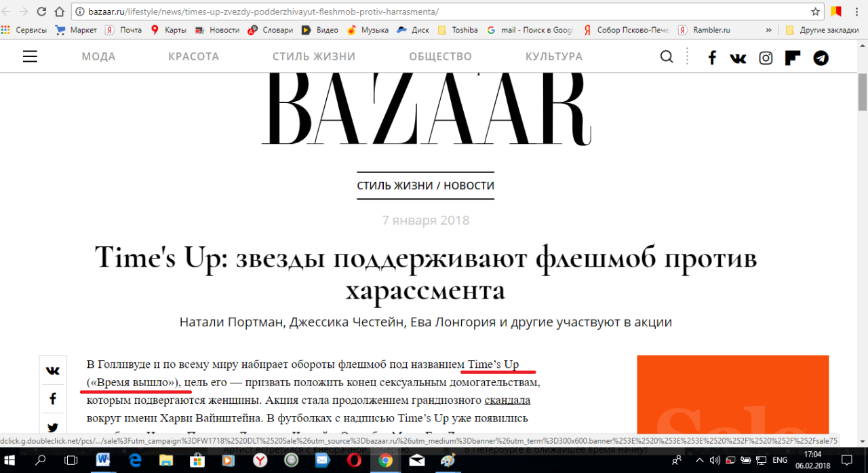868x473 pixels.
Task: Share article via VK sidebar button
Action: [53, 371]
